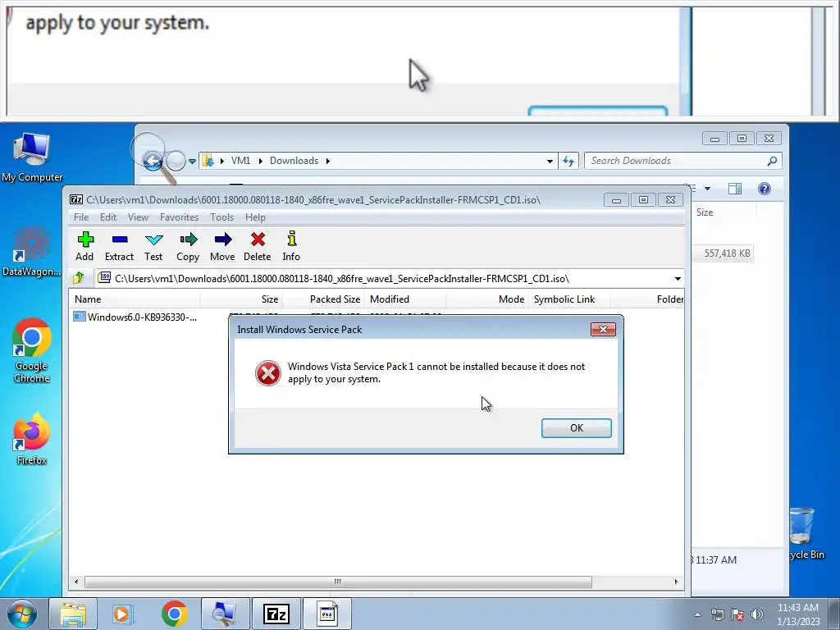Click the VM1 breadcrumb in Explorer
Image resolution: width=840 pixels, height=630 pixels.
(x=240, y=161)
